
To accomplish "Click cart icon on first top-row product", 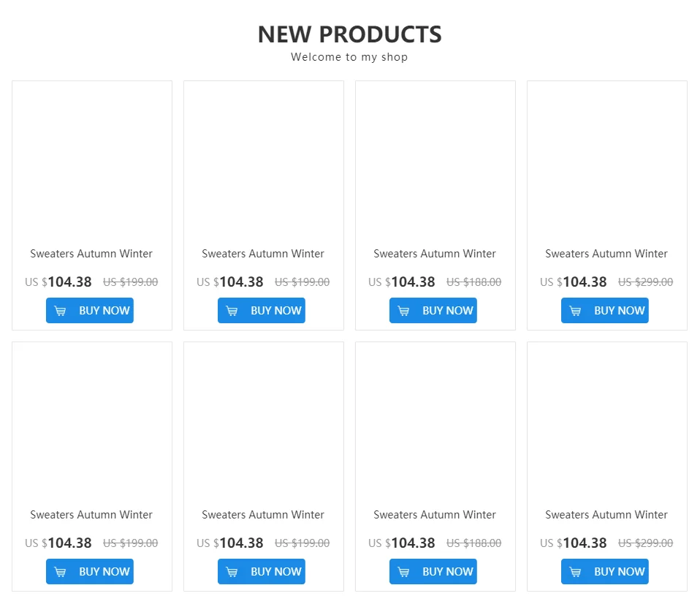I will tap(61, 311).
